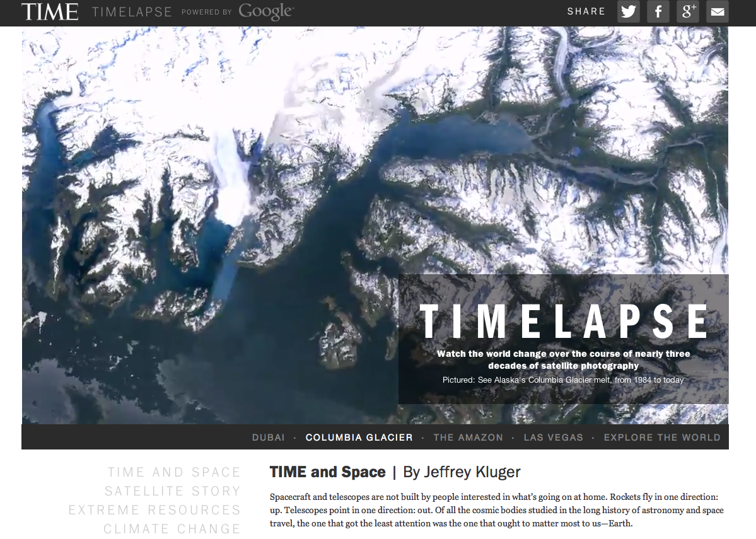Viewport: 756px width, 539px height.
Task: Click the Google logo in header
Action: coord(266,11)
